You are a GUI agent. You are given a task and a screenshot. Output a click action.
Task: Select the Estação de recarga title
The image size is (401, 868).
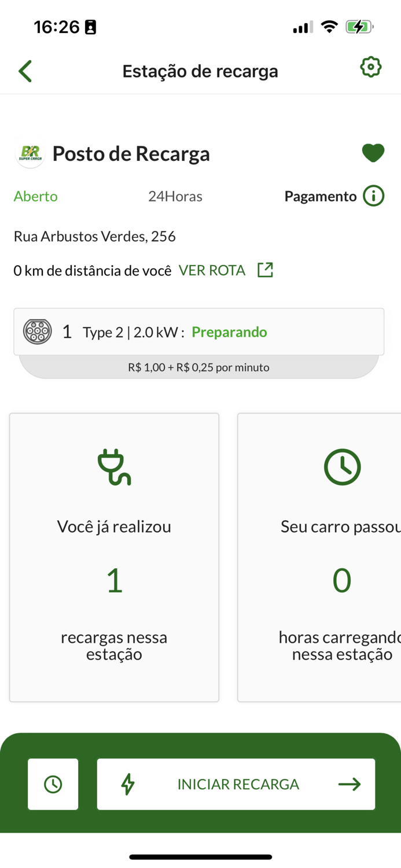[x=200, y=71]
